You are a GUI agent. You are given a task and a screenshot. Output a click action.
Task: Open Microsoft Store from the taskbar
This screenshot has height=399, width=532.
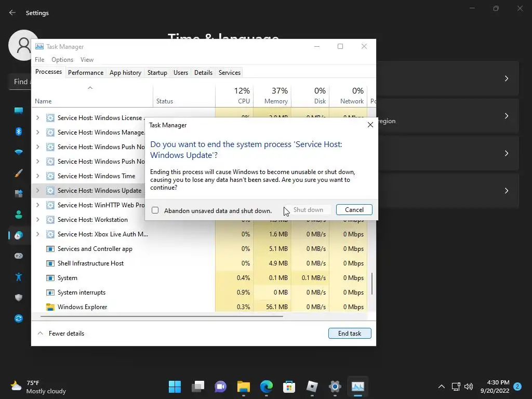(289, 387)
